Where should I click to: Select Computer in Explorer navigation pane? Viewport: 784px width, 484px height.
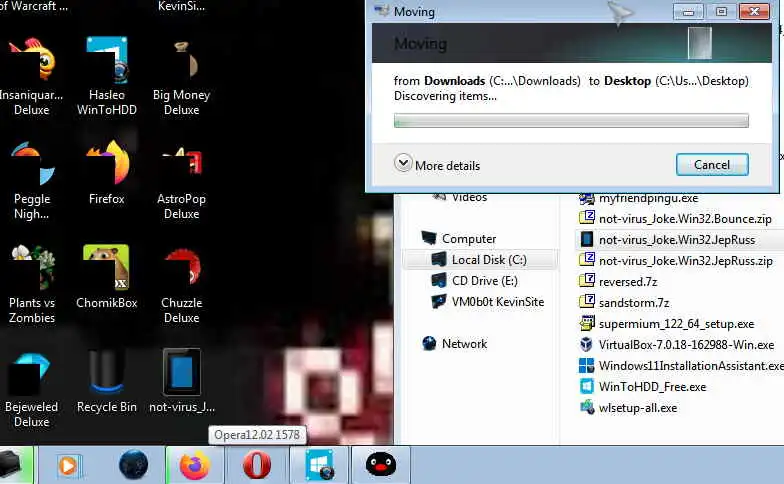pos(458,238)
